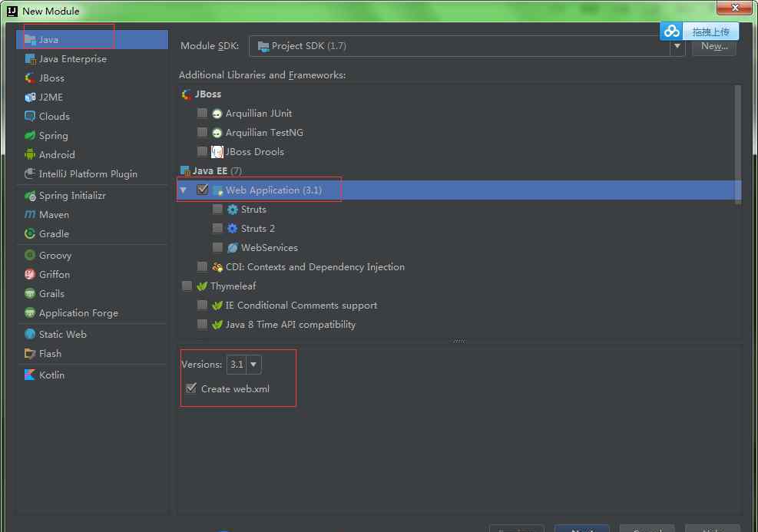Click the Android robot icon
The height and width of the screenshot is (532, 758).
[x=30, y=154]
